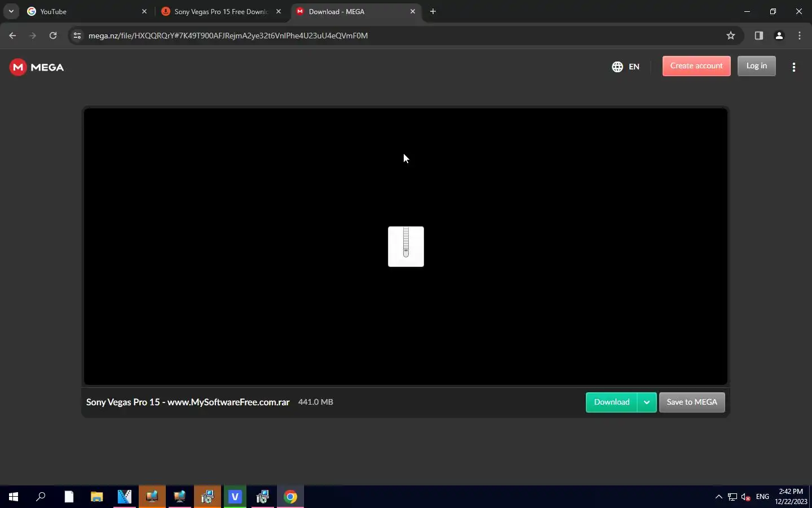Open the tab search dropdown arrow
812x508 pixels.
click(11, 11)
